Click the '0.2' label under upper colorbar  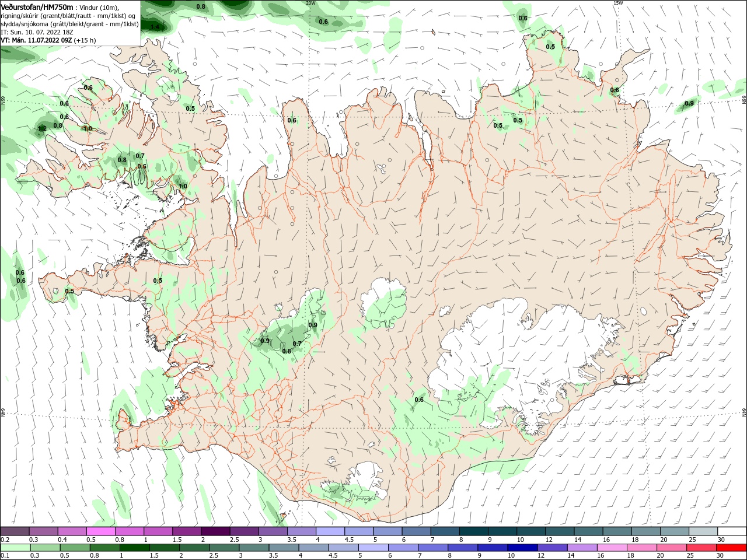click(5, 540)
